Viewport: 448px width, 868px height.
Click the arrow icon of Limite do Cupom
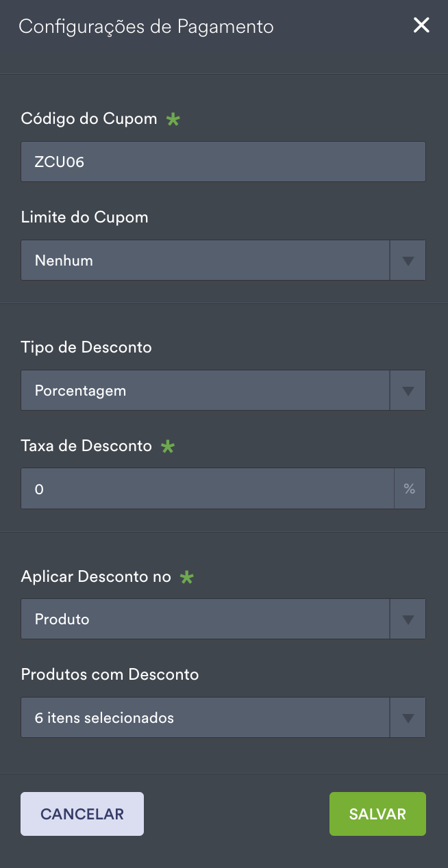click(408, 260)
